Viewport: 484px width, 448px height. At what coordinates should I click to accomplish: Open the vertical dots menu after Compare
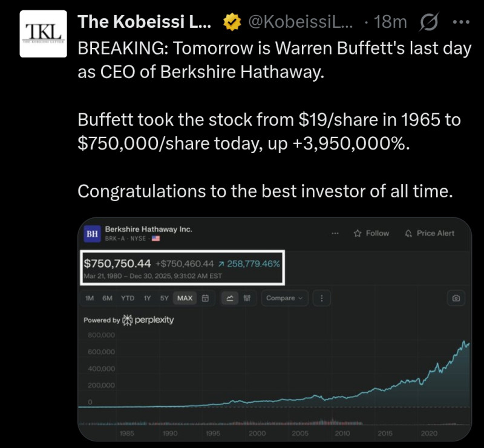(321, 298)
